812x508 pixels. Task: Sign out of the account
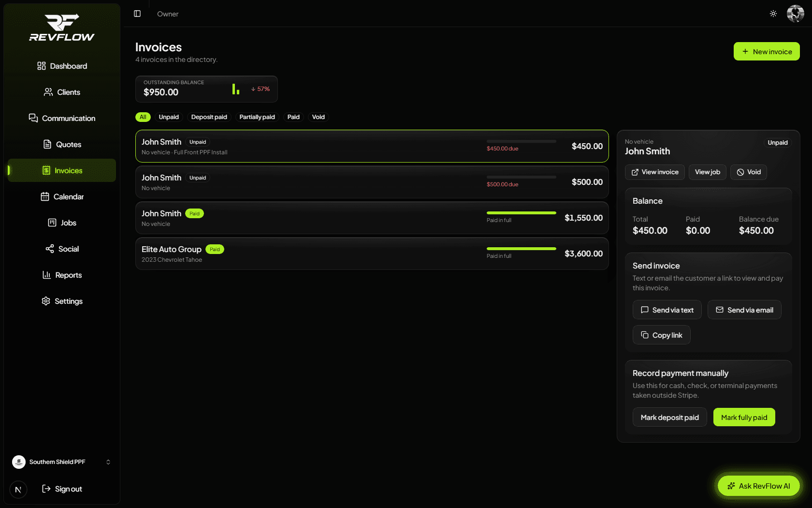[62, 489]
